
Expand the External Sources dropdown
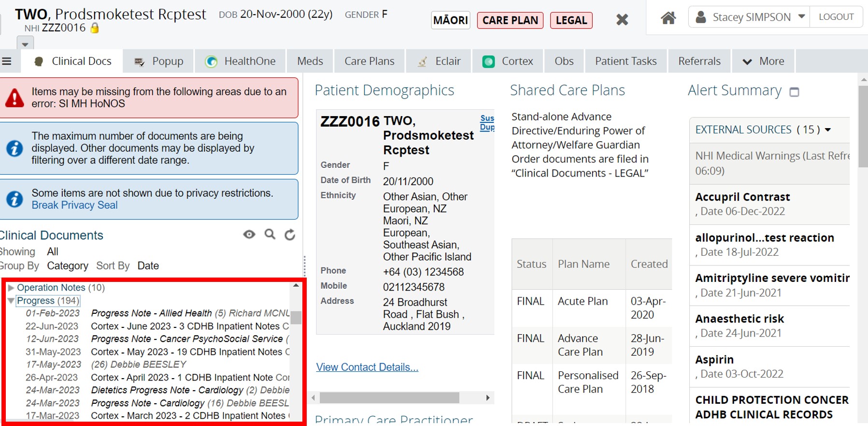click(828, 130)
